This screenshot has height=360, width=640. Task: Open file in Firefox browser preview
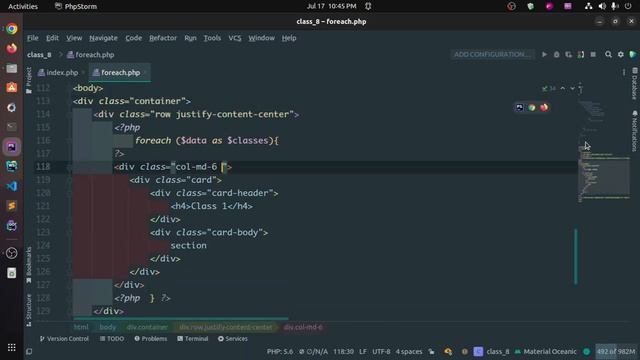point(544,107)
